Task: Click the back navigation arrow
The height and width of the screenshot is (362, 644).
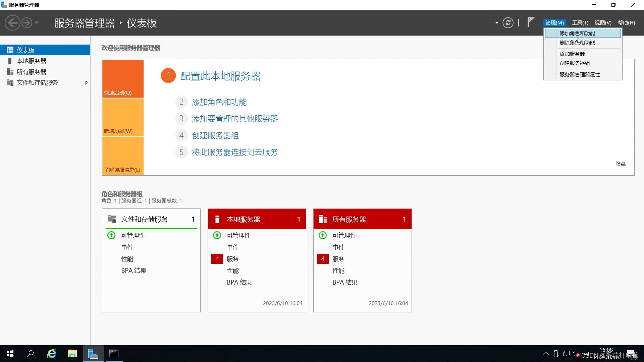Action: point(13,23)
